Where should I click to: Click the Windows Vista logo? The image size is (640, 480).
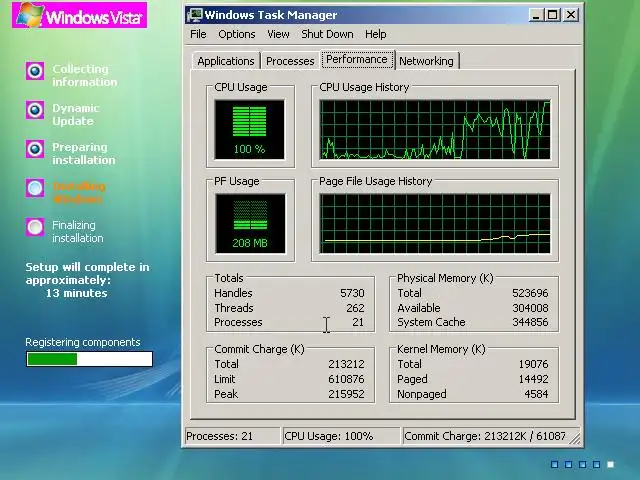[x=80, y=16]
